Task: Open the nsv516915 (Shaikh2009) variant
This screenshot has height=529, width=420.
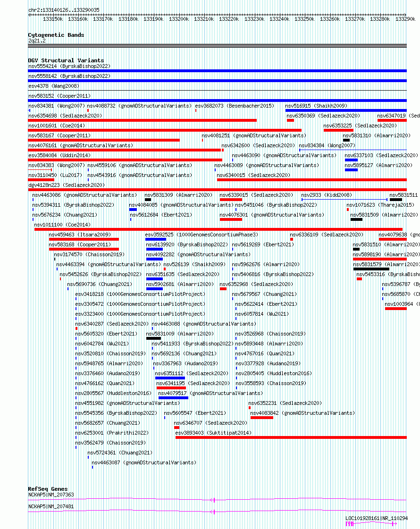Action: 317,106
